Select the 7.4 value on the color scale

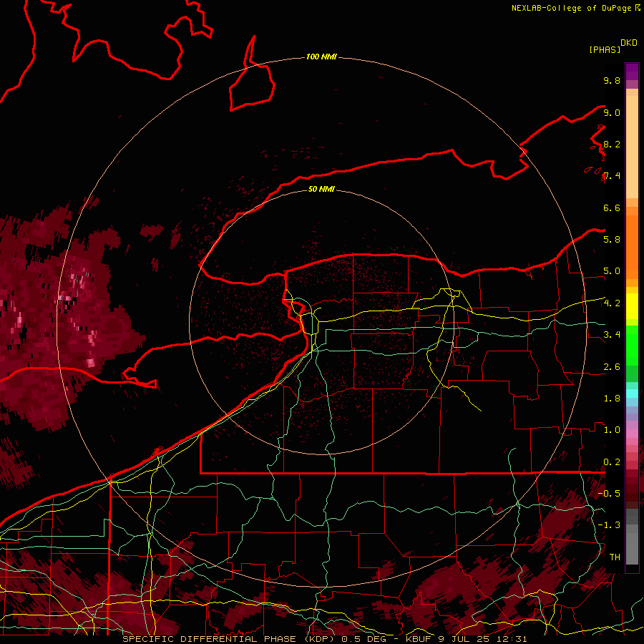(x=612, y=176)
